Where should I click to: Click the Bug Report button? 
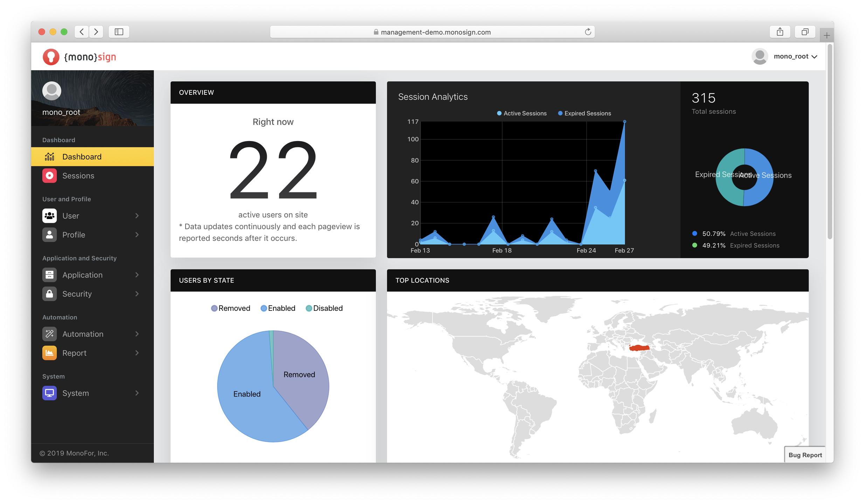coord(805,455)
